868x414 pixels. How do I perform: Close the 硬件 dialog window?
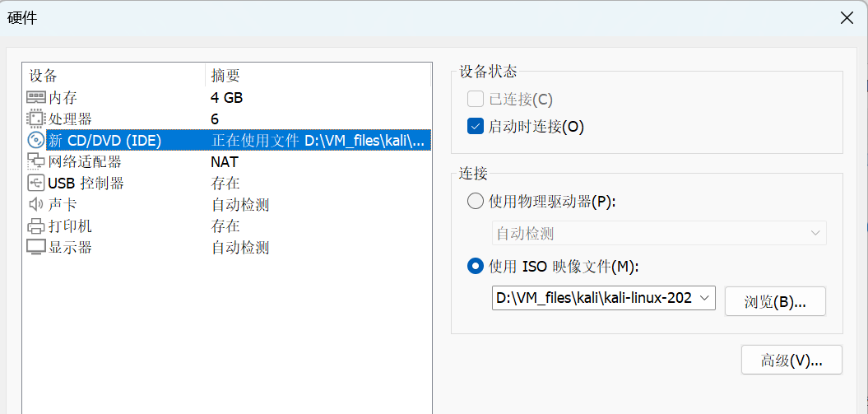(x=846, y=17)
